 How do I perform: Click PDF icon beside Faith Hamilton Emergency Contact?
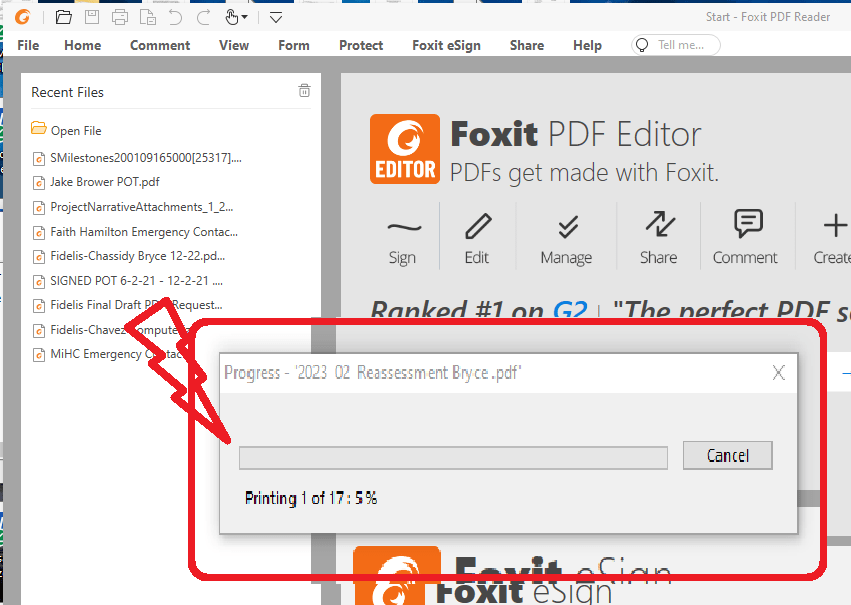point(39,233)
